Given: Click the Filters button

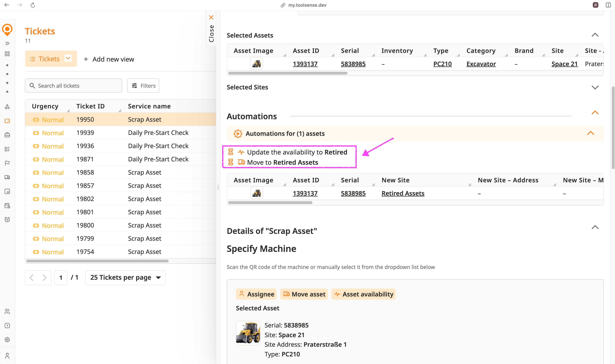Looking at the screenshot, I should [143, 86].
